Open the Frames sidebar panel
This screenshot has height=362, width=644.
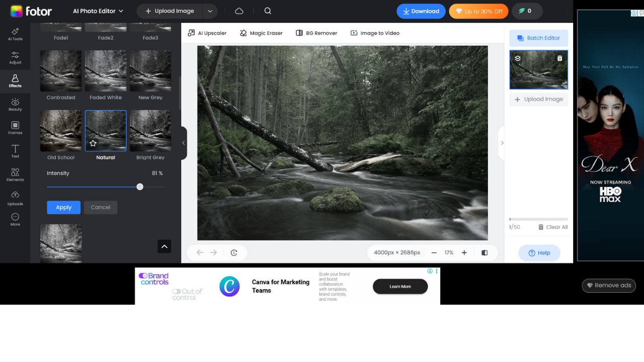click(x=15, y=128)
